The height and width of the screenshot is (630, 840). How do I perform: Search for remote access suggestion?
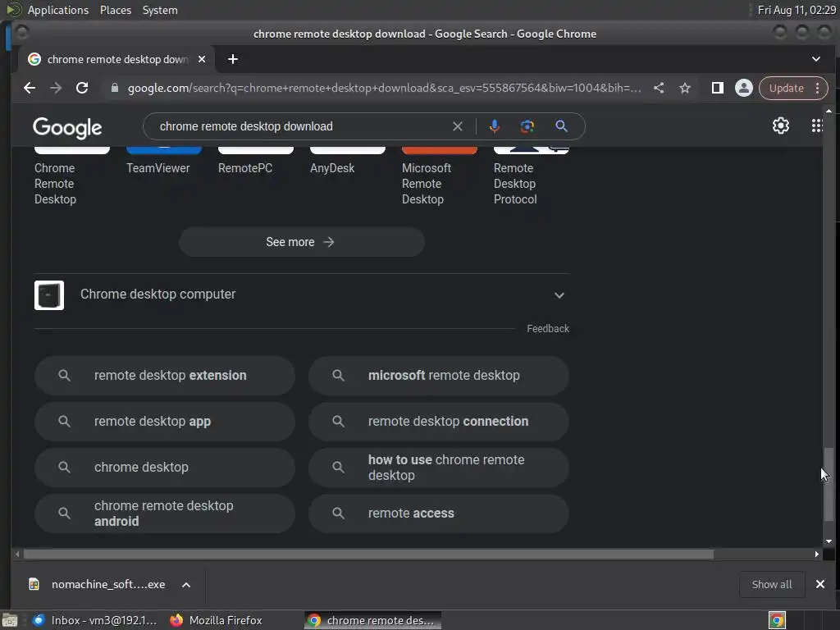439,514
